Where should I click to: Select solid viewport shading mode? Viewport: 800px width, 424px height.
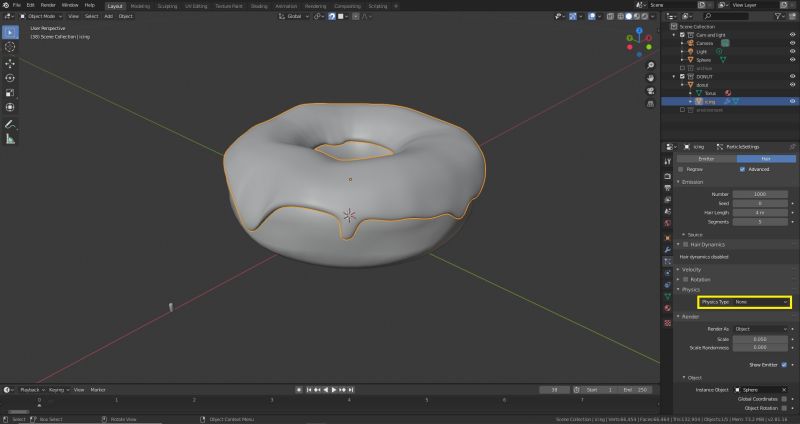click(x=629, y=16)
